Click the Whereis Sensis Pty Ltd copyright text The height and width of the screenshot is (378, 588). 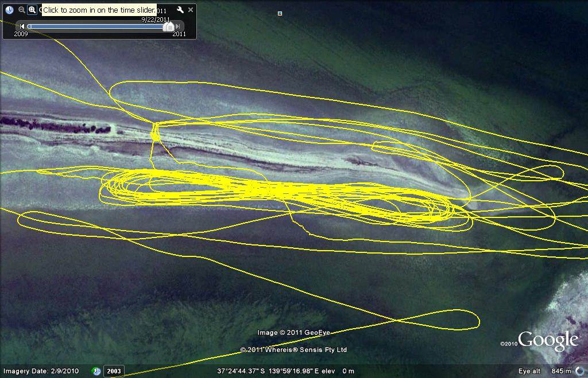[x=293, y=349]
